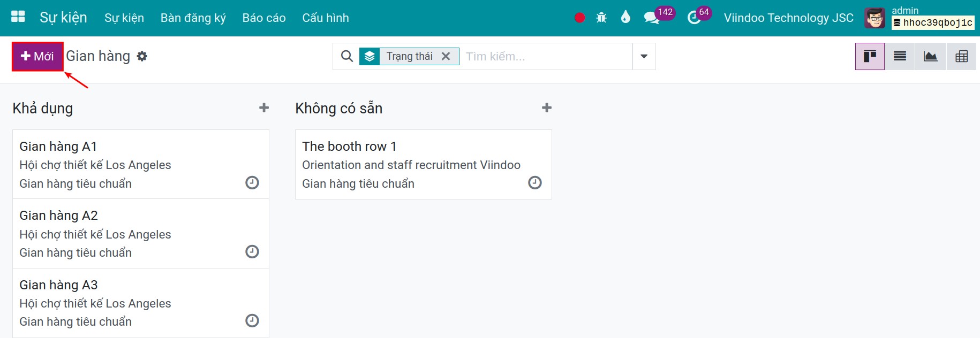Toggle the search options dropdown arrow
Screen dimensions: 980x338
tap(644, 56)
